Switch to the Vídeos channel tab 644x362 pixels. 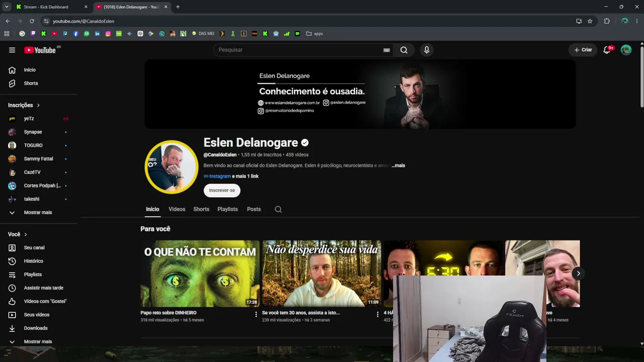pyautogui.click(x=177, y=209)
